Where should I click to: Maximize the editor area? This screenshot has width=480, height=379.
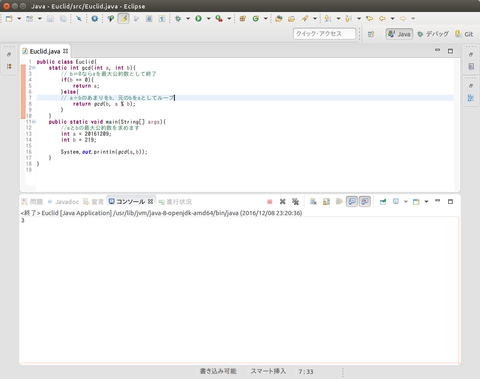click(450, 51)
